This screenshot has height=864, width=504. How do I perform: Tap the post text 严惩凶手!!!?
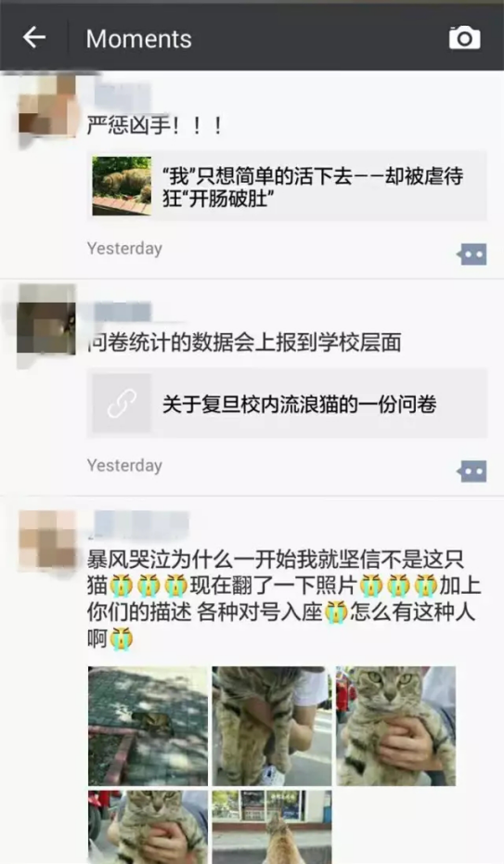coord(155,126)
